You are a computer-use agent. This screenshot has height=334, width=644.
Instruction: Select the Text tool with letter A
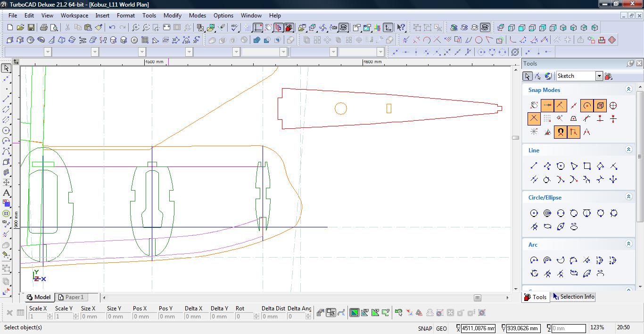(x=7, y=193)
